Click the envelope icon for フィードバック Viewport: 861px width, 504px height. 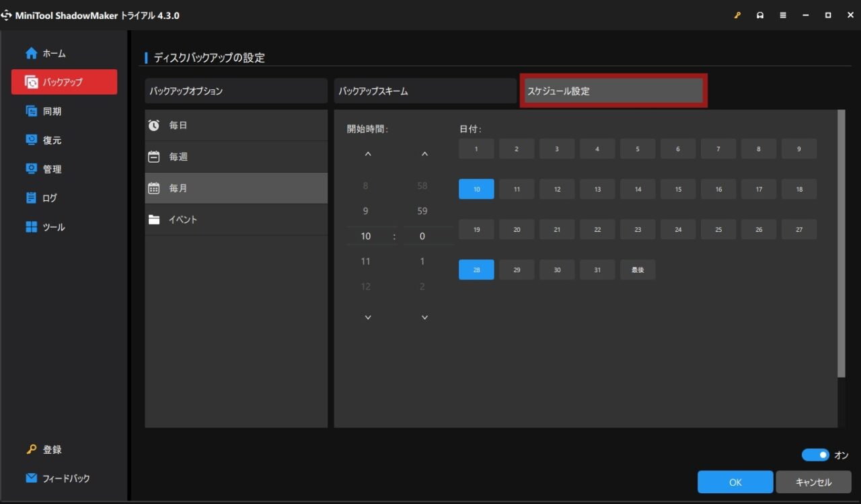tap(31, 478)
